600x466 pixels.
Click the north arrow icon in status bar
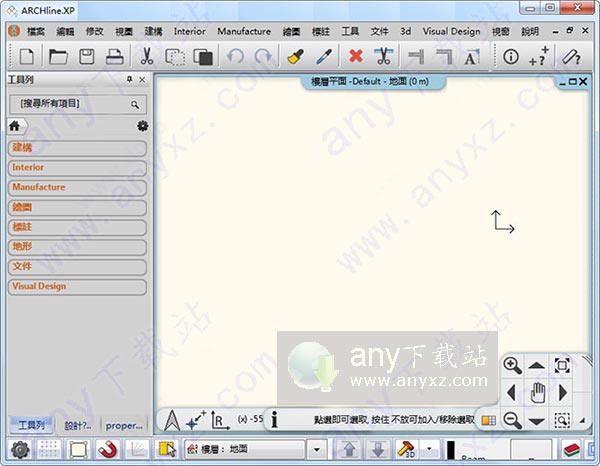click(x=172, y=420)
